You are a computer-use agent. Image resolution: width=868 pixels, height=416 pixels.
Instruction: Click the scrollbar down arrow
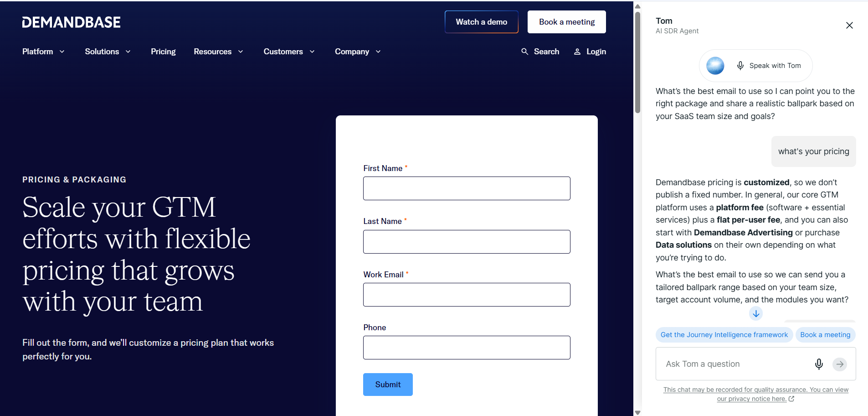(637, 412)
